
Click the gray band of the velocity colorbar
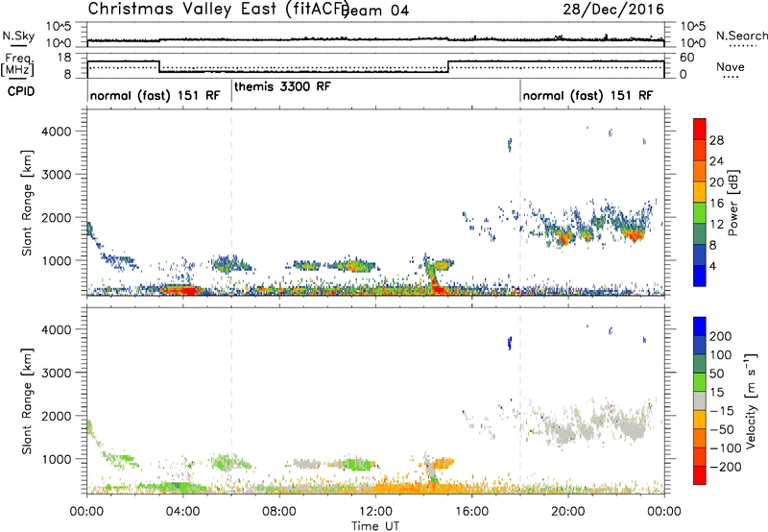700,401
